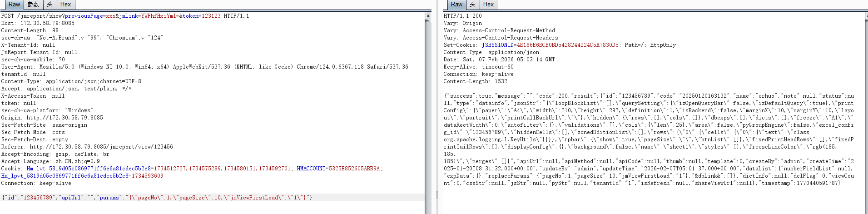Open the request 头 (headers) tab
This screenshot has height=214, width=868.
50,5
